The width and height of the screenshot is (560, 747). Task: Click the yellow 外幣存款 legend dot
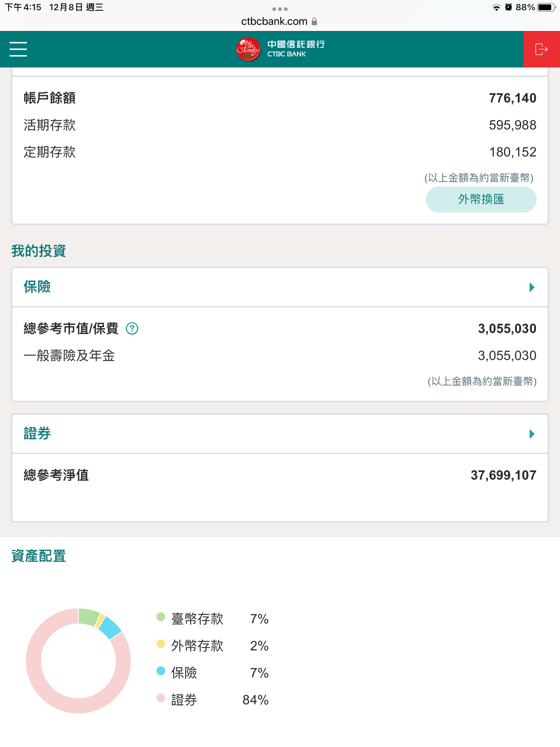pos(161,644)
